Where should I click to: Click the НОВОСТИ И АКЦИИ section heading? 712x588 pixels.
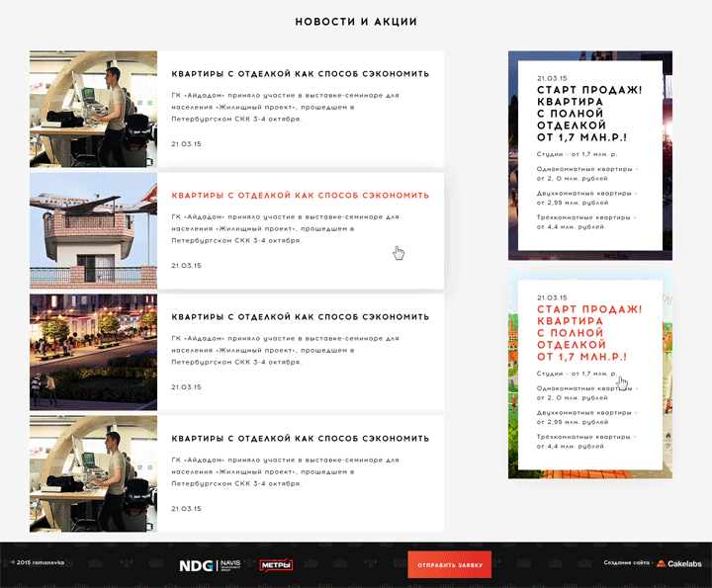[356, 22]
